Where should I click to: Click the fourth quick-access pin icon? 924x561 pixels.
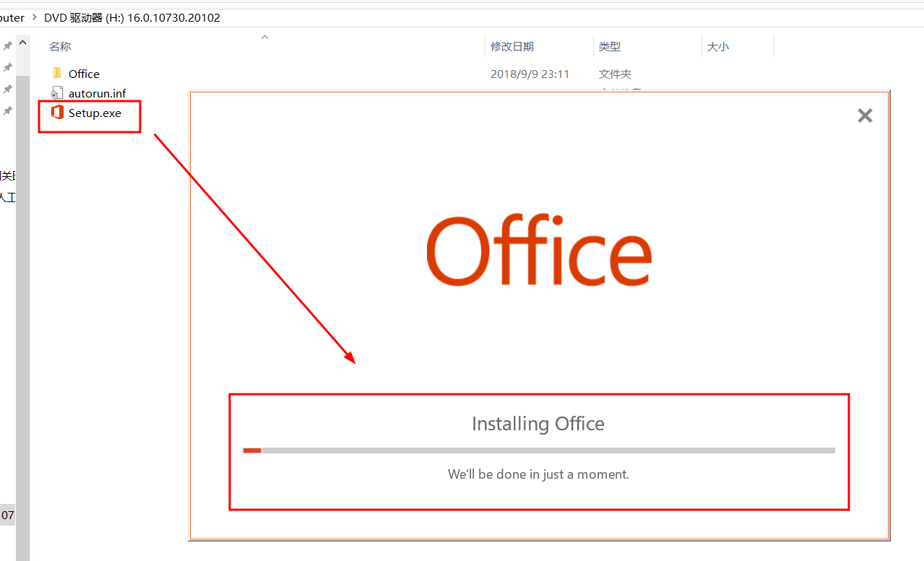[7, 110]
